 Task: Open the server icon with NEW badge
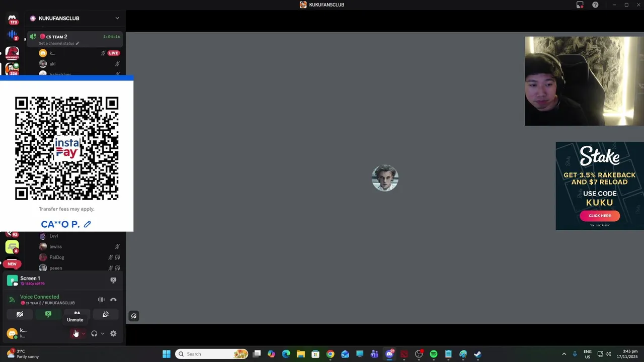12,263
